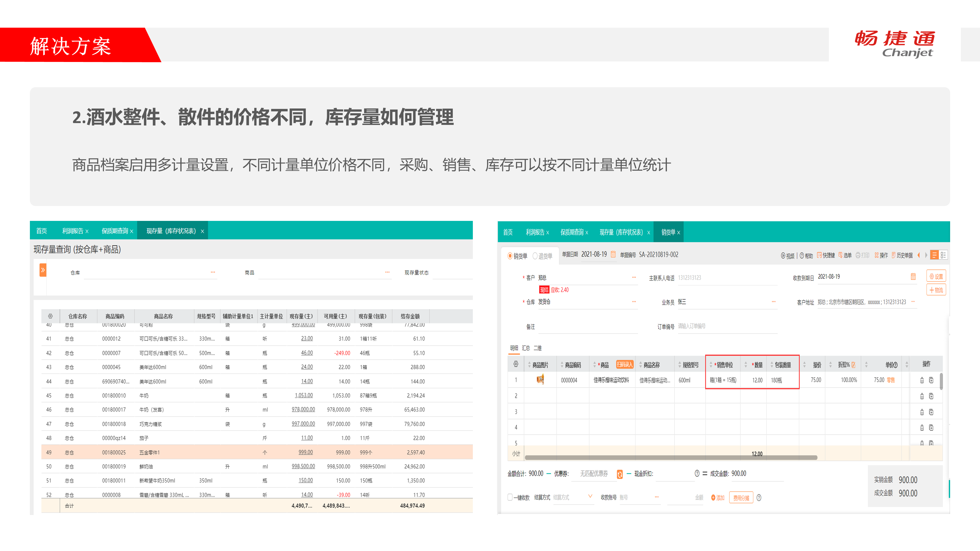Go to previous document with left arrow
Image resolution: width=980 pixels, height=551 pixels.
[x=919, y=255]
